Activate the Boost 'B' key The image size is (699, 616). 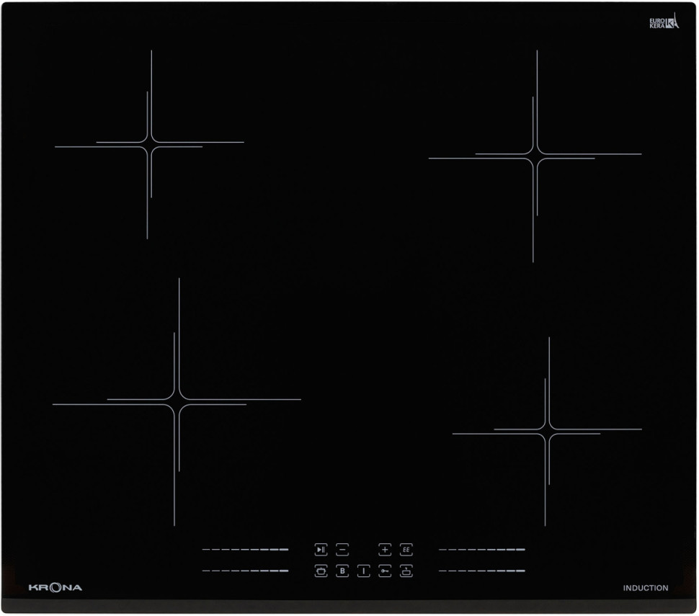342,571
